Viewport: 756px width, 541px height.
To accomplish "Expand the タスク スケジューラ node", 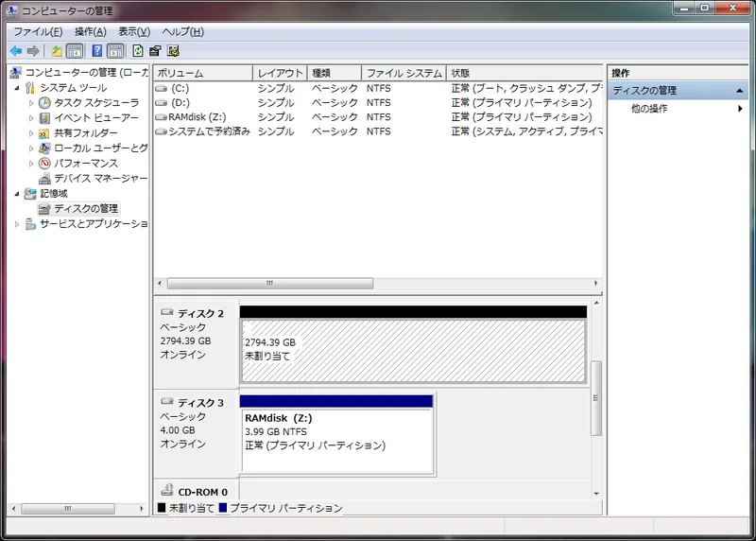I will tap(31, 103).
